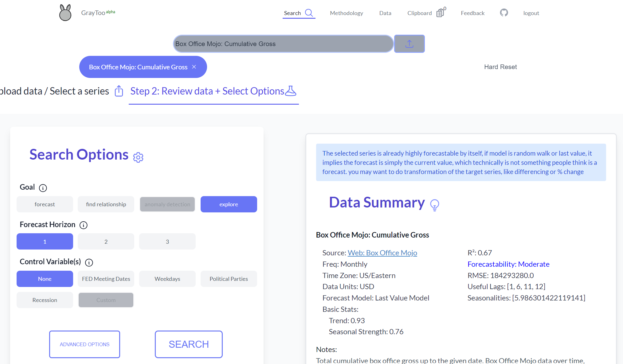Click the GrayToo rabbit logo

65,13
